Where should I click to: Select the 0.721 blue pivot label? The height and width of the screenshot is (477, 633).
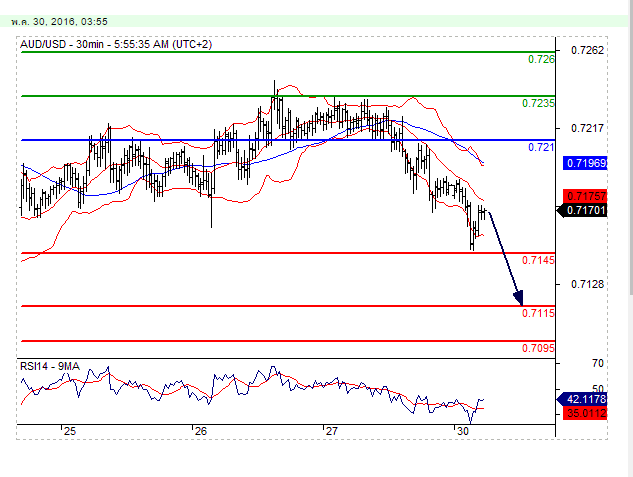coord(541,147)
